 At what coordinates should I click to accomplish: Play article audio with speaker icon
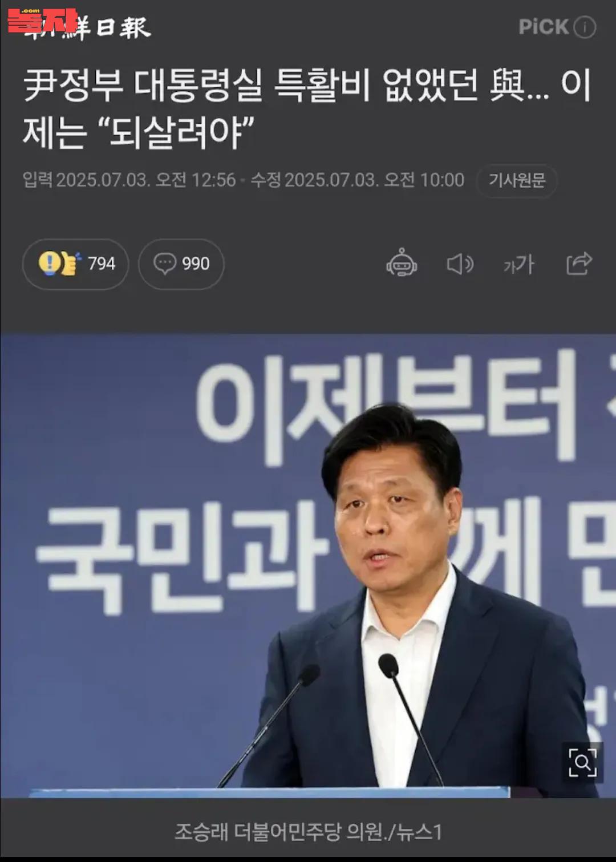(x=460, y=264)
